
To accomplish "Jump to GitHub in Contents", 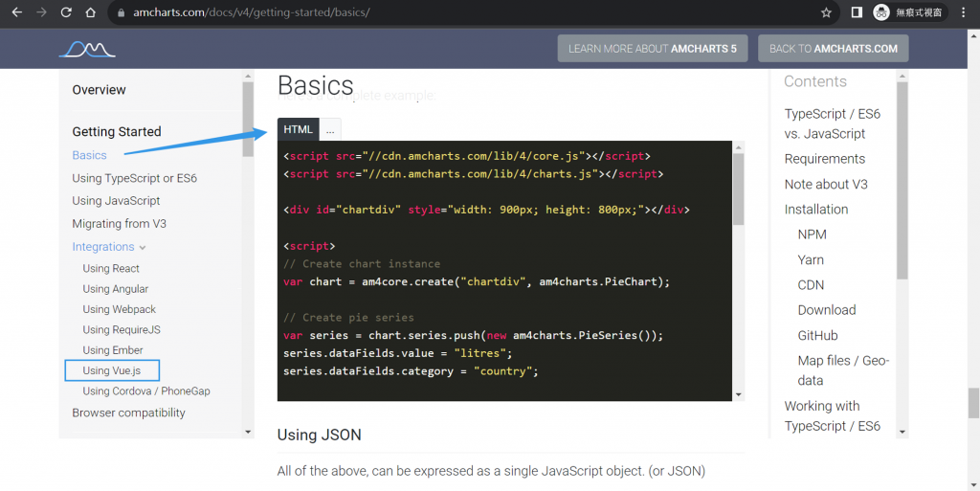I will [817, 335].
